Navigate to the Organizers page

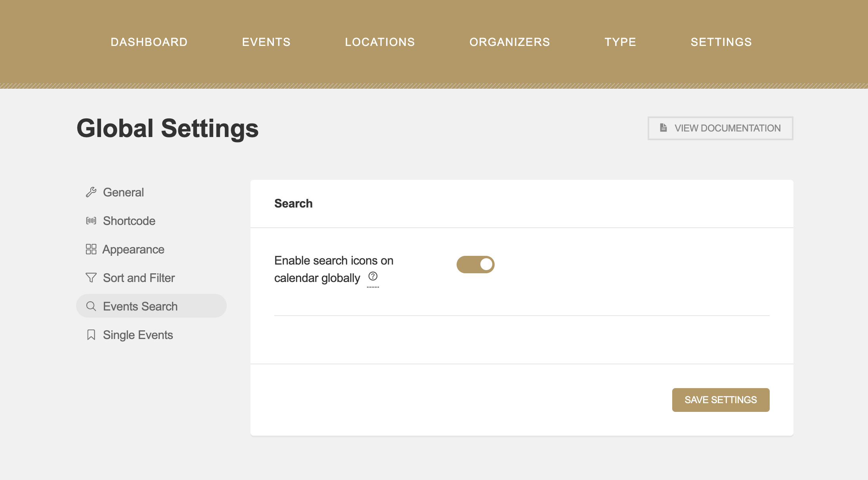510,42
